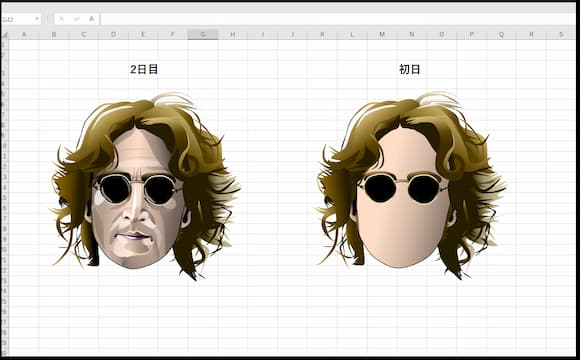Select column L header

pyautogui.click(x=352, y=35)
